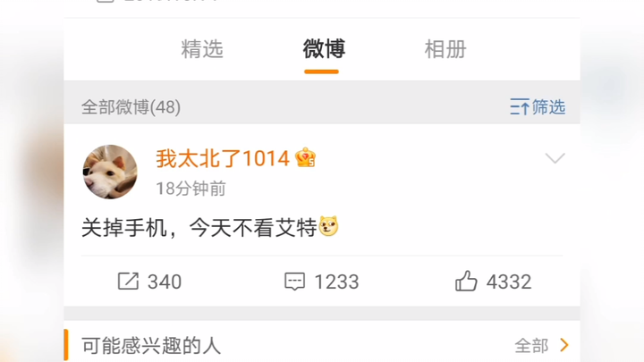
Task: Click the filter sort icon beside 筛选
Action: coord(520,106)
